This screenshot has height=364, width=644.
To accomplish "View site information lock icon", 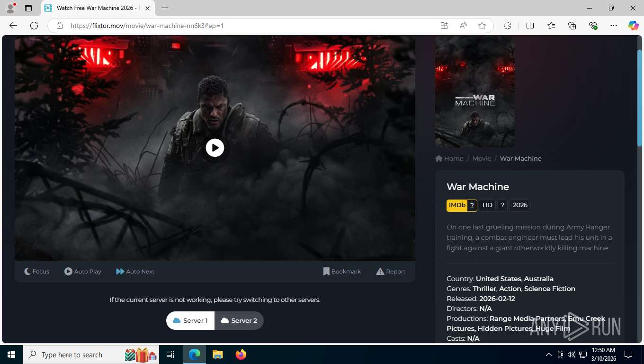I will tap(60, 26).
